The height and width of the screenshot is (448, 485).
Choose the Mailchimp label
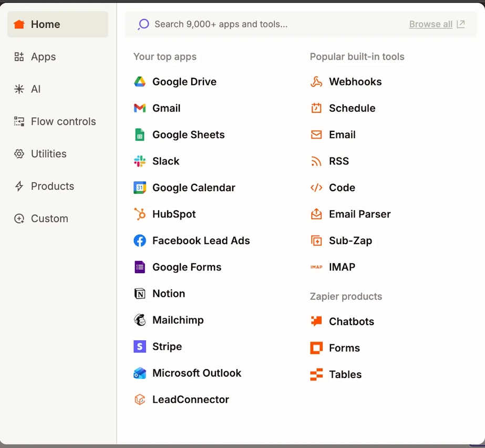coord(178,320)
